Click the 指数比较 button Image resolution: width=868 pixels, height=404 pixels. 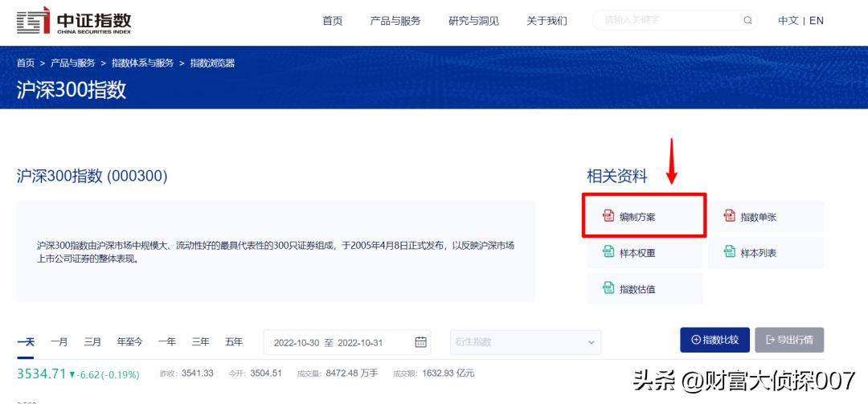point(714,340)
